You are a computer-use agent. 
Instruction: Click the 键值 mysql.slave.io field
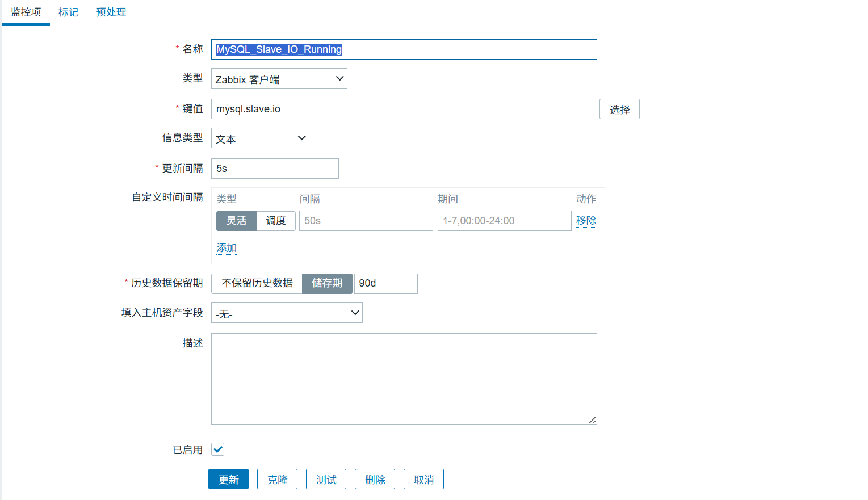click(x=404, y=109)
